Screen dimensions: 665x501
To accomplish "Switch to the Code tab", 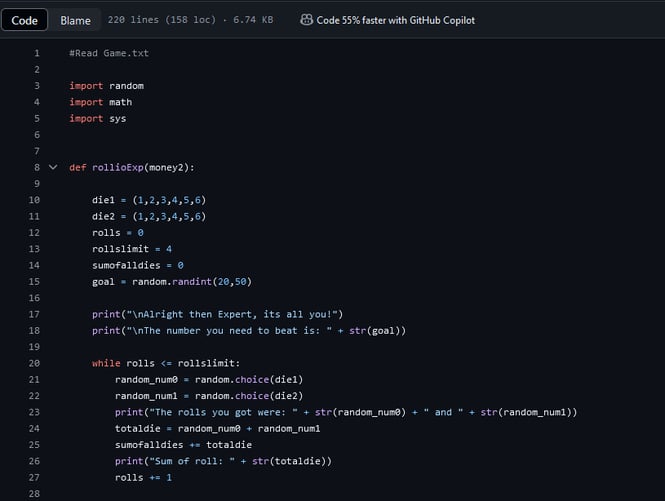I will pyautogui.click(x=24, y=20).
